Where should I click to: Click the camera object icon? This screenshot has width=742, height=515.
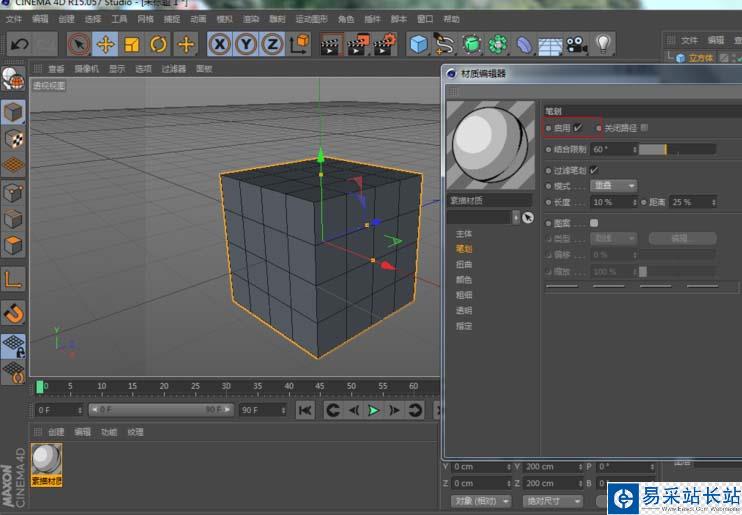coord(576,44)
